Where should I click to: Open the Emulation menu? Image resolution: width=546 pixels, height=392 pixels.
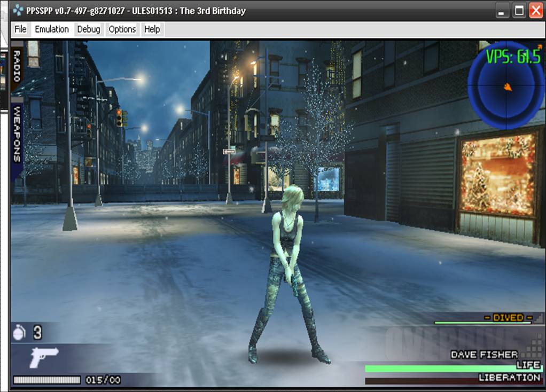(52, 29)
